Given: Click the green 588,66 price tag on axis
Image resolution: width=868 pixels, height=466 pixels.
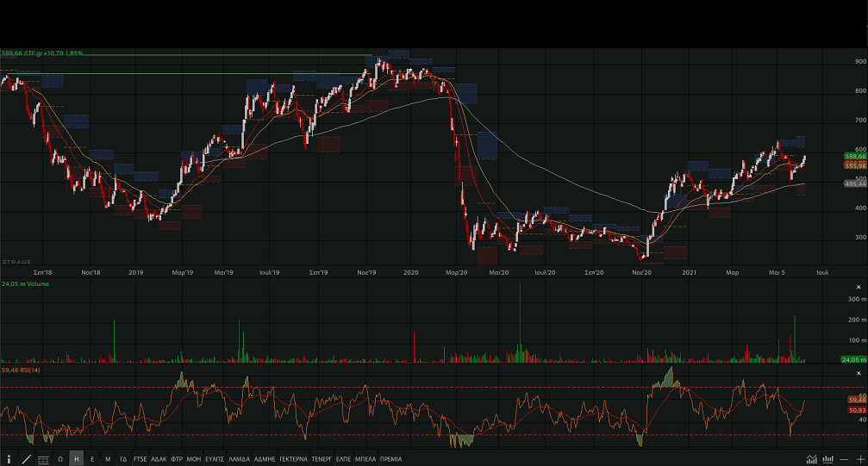Looking at the screenshot, I should [x=855, y=156].
